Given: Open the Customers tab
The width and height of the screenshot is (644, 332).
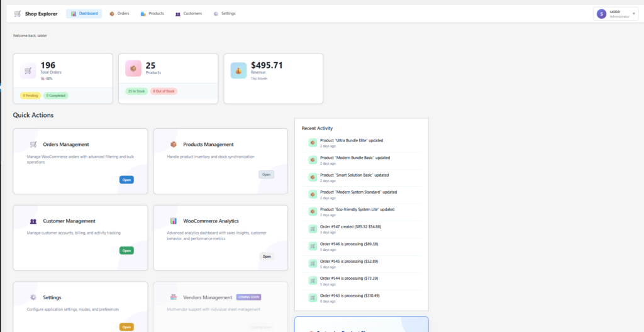Looking at the screenshot, I should 188,14.
